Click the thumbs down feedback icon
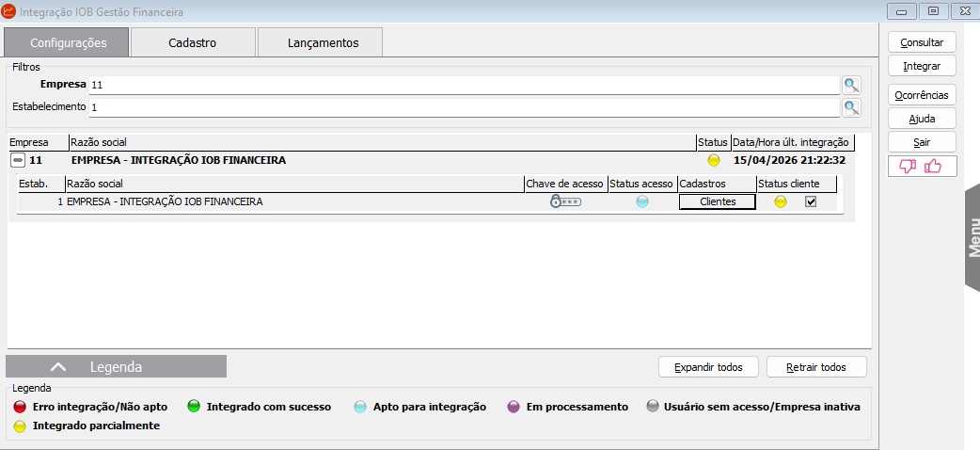This screenshot has width=980, height=450. point(907,166)
